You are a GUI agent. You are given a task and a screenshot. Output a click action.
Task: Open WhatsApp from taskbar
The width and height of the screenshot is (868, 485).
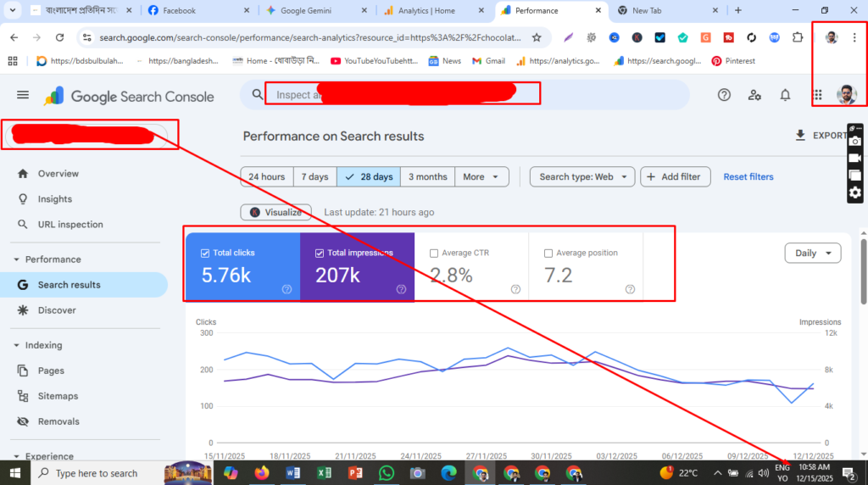point(387,473)
